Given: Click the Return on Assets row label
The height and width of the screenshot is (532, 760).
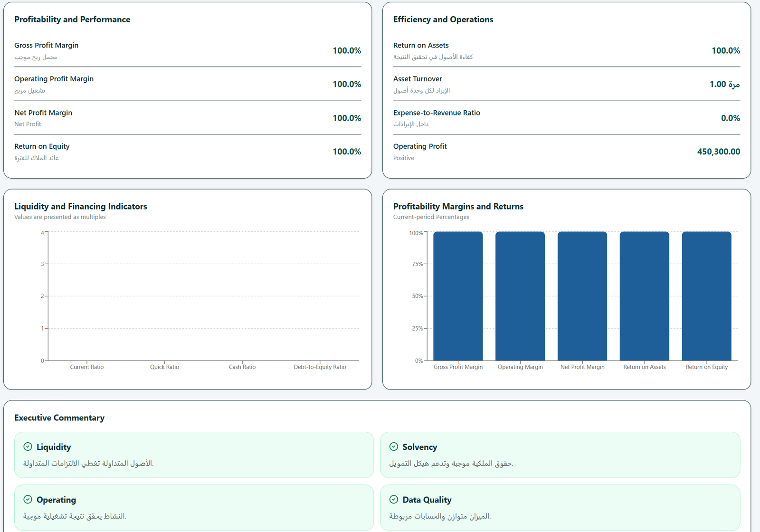Looking at the screenshot, I should point(421,46).
